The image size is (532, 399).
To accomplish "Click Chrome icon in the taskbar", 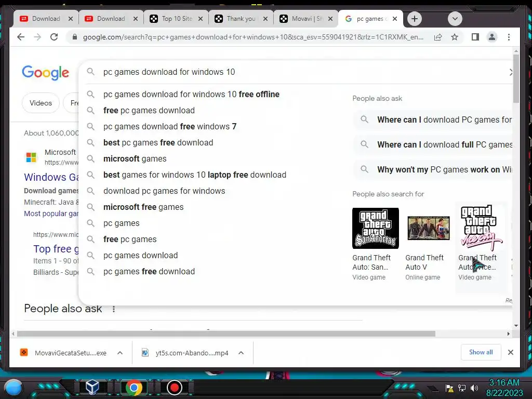I will click(134, 388).
